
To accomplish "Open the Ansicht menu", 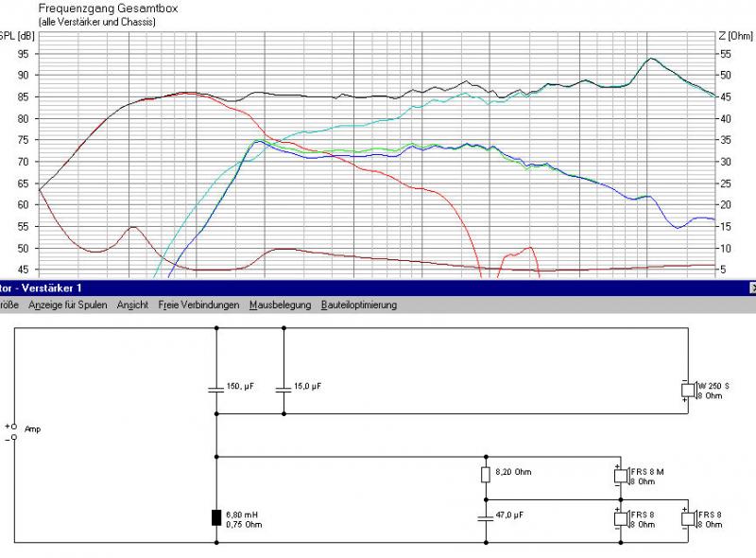I will click(x=132, y=305).
